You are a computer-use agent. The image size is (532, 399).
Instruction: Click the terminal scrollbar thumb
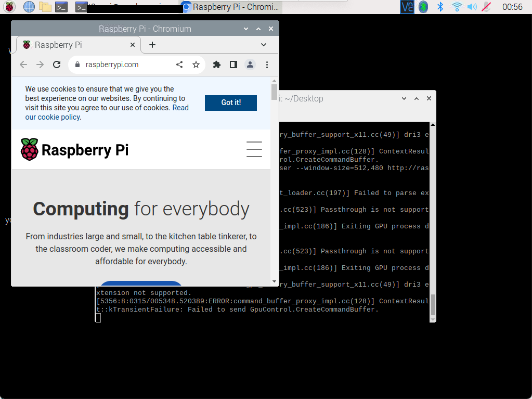(433, 305)
